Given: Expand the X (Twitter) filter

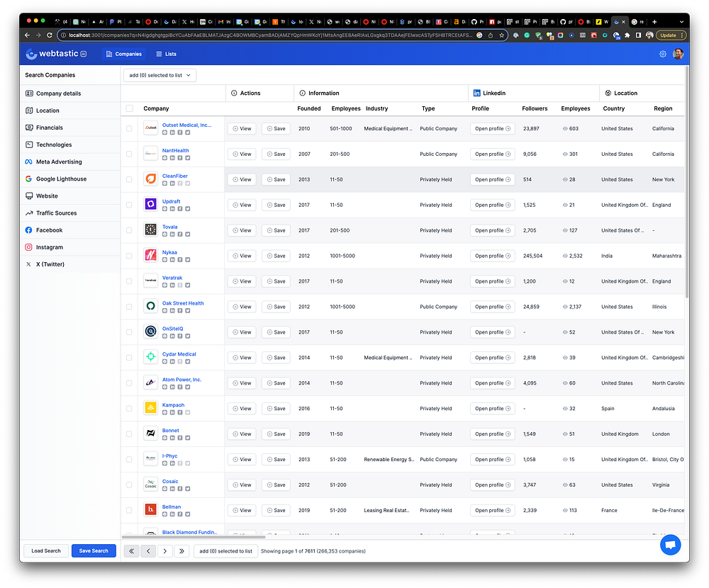Looking at the screenshot, I should (70, 264).
